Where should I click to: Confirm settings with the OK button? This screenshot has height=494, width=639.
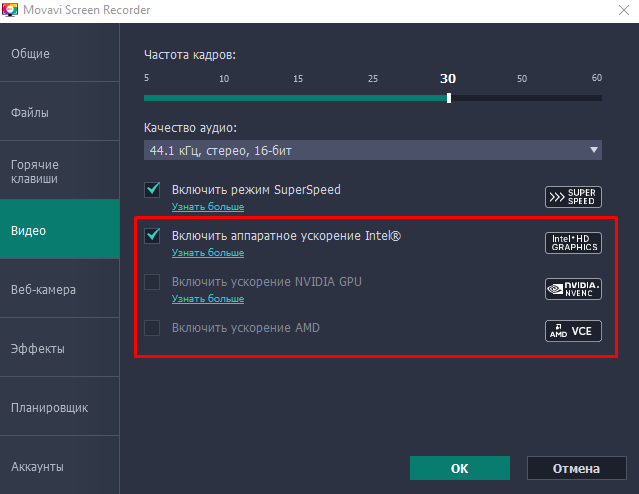tap(460, 468)
